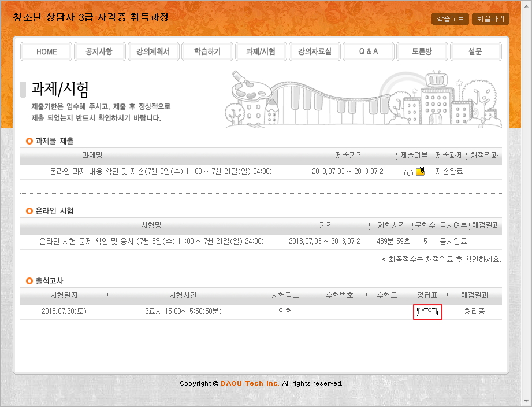Click the piano and palette banner illustration
The width and height of the screenshot is (532, 407).
(365, 99)
